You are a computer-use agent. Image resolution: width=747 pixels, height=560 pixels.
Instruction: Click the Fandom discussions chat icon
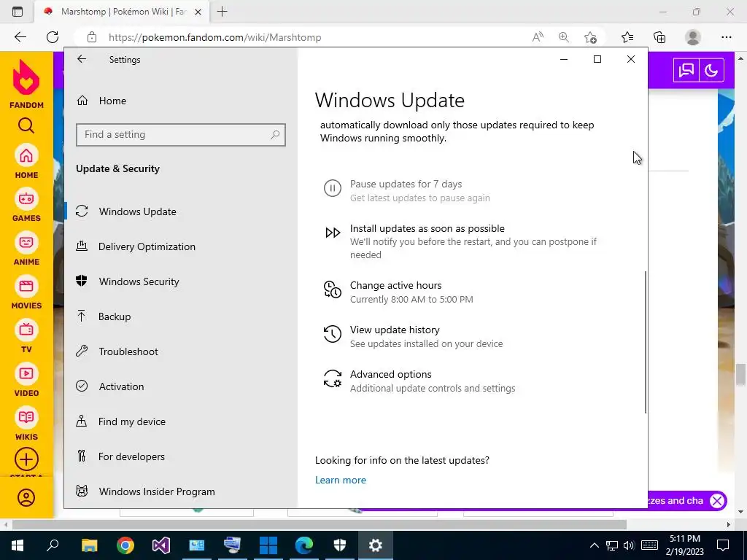686,71
